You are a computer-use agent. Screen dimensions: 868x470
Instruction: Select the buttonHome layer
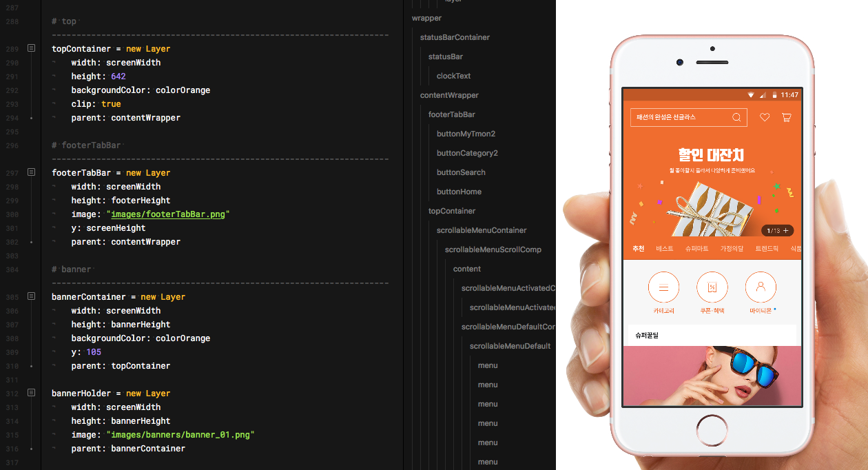[459, 192]
